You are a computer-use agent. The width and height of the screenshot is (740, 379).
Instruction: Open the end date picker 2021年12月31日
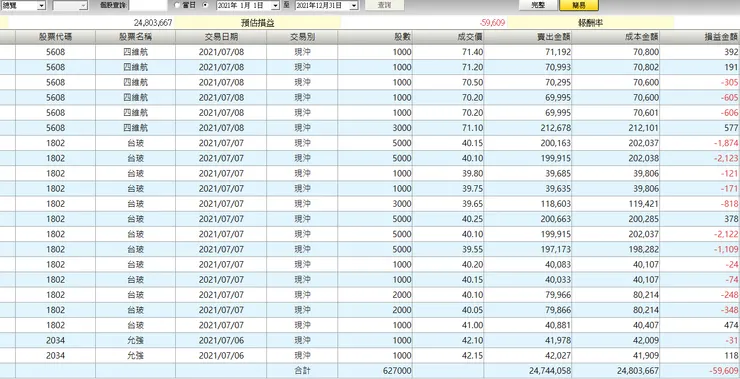click(327, 6)
